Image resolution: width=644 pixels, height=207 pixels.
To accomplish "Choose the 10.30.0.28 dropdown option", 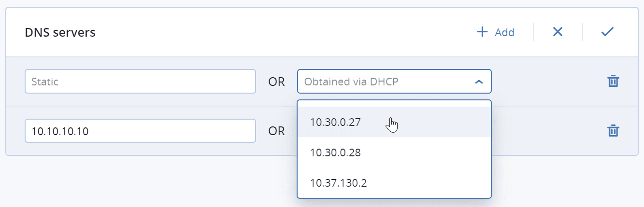I will click(336, 153).
